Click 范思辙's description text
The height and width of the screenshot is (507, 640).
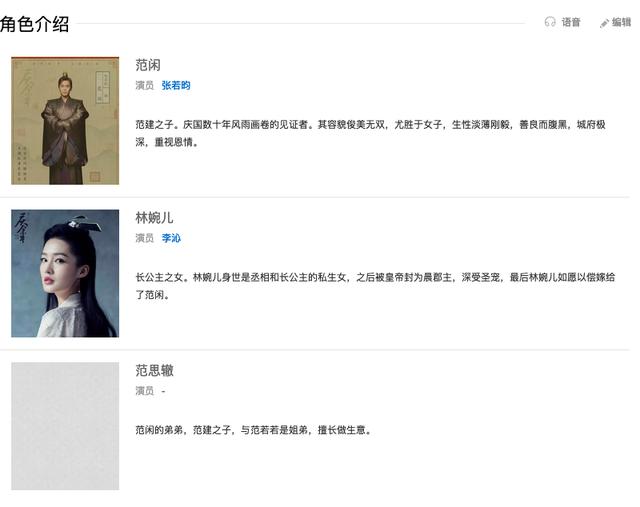pyautogui.click(x=253, y=430)
